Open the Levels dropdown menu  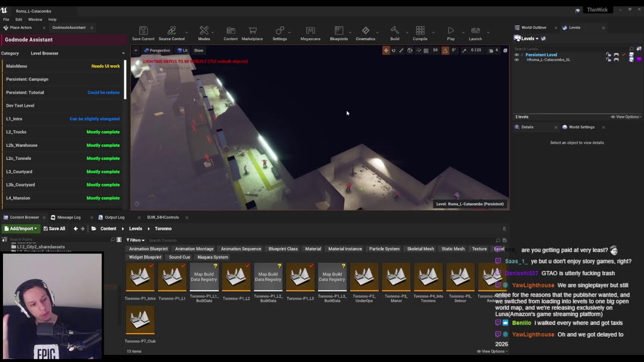(x=526, y=39)
